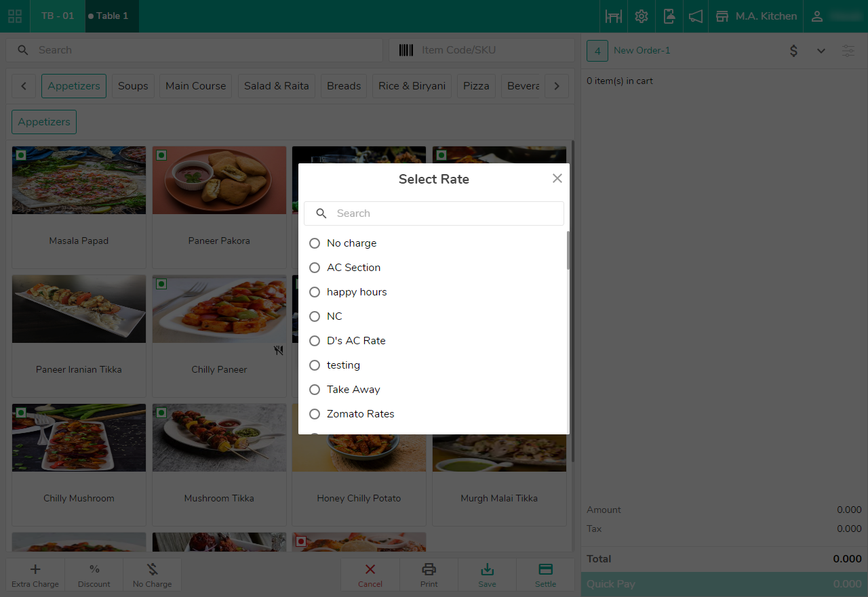Print the order with printer icon
The height and width of the screenshot is (597, 868).
pyautogui.click(x=429, y=569)
